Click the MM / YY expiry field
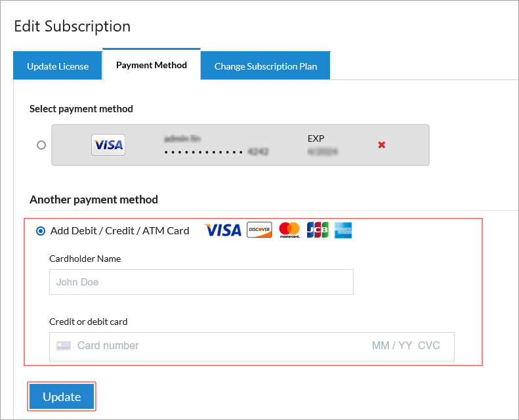 click(391, 346)
